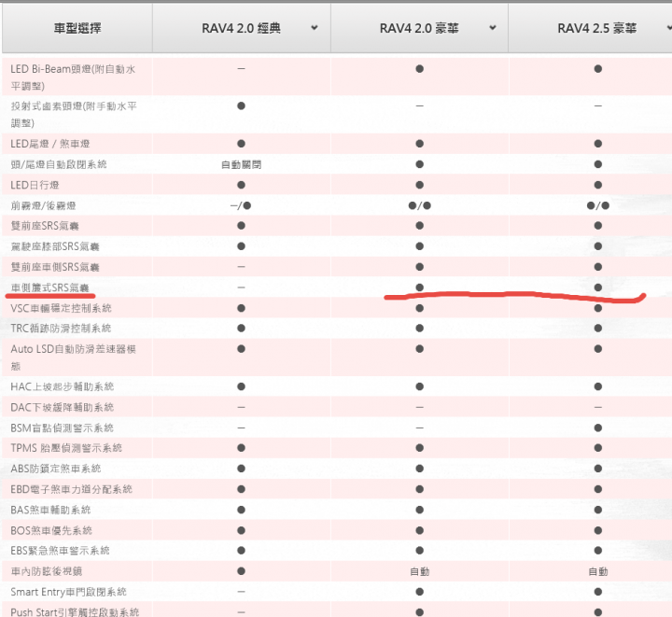Click LED Bi-Beam dot under 2.0 豪華
The height and width of the screenshot is (617, 672).
420,68
